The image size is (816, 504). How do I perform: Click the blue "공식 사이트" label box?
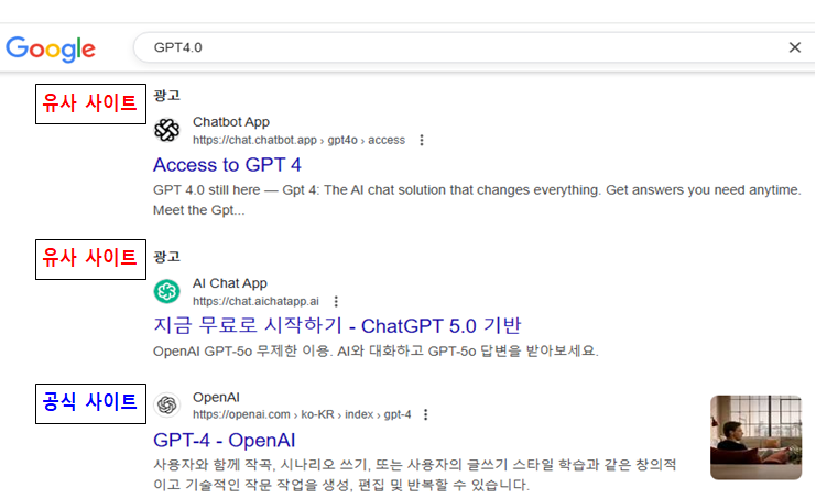(91, 403)
